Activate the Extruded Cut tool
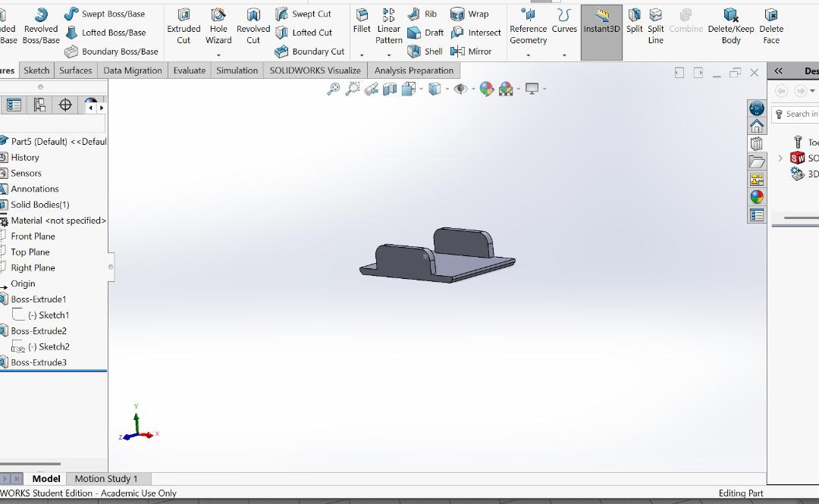This screenshot has height=504, width=819. (184, 26)
